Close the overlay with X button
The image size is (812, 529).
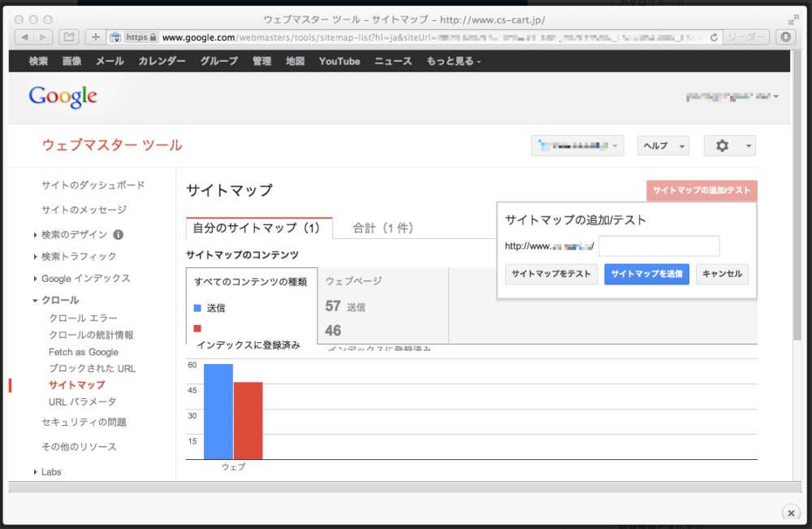click(790, 512)
